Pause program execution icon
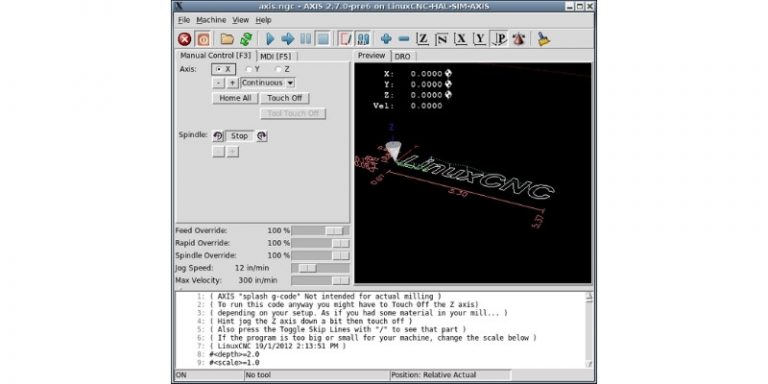Viewport: 768px width, 384px height. pyautogui.click(x=305, y=39)
